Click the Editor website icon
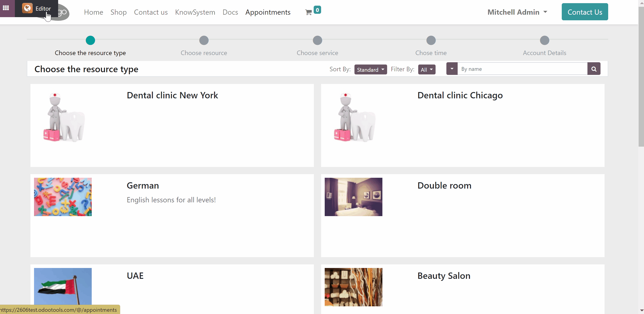This screenshot has width=644, height=314. [x=27, y=8]
